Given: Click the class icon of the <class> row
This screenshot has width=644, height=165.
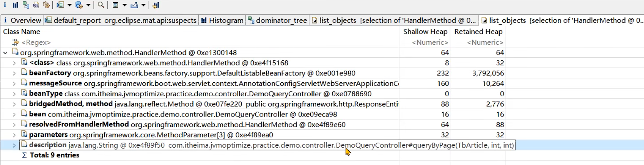Looking at the screenshot, I should tap(24, 62).
